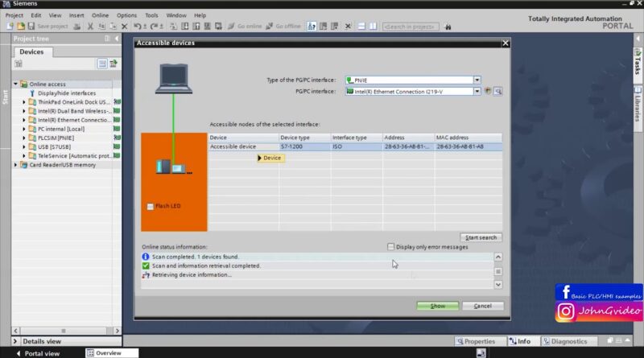Select the S7-1200 accessible device row
This screenshot has width=644, height=358.
[355, 146]
